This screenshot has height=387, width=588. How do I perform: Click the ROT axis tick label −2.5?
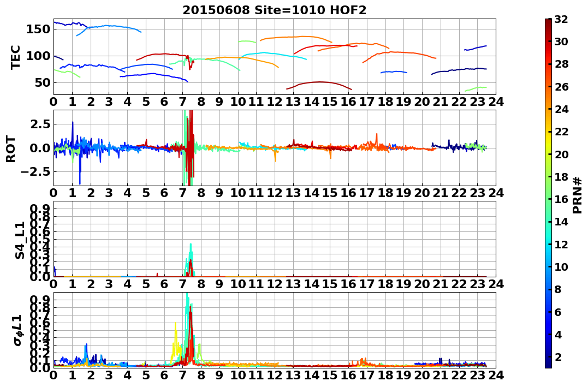coord(35,172)
